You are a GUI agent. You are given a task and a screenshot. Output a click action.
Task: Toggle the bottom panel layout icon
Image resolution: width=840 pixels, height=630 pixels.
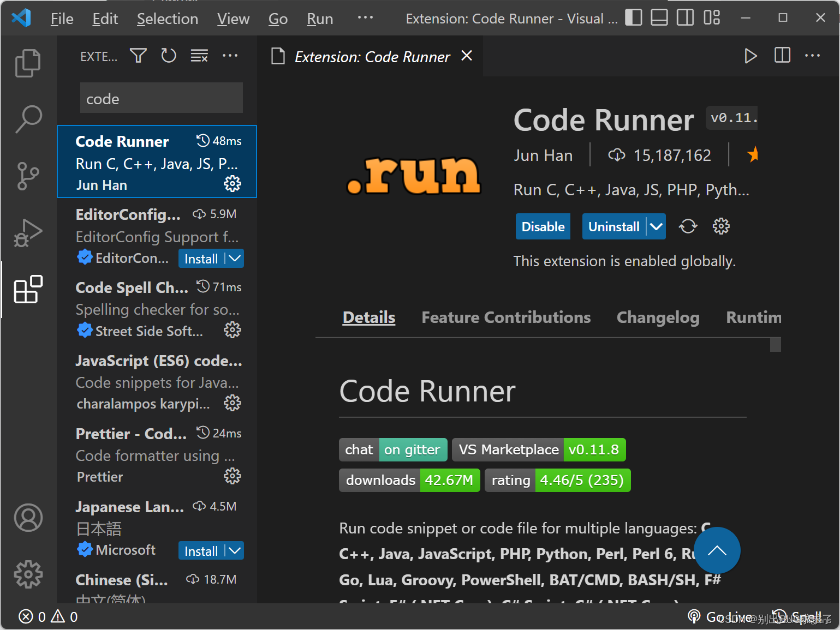[x=659, y=17]
